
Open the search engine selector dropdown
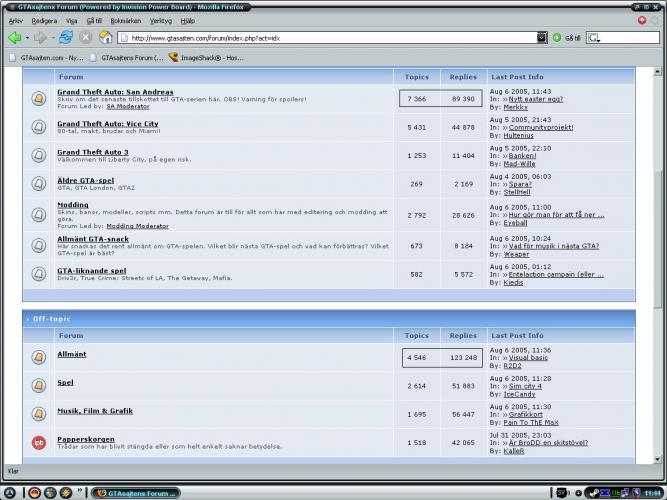[x=594, y=37]
